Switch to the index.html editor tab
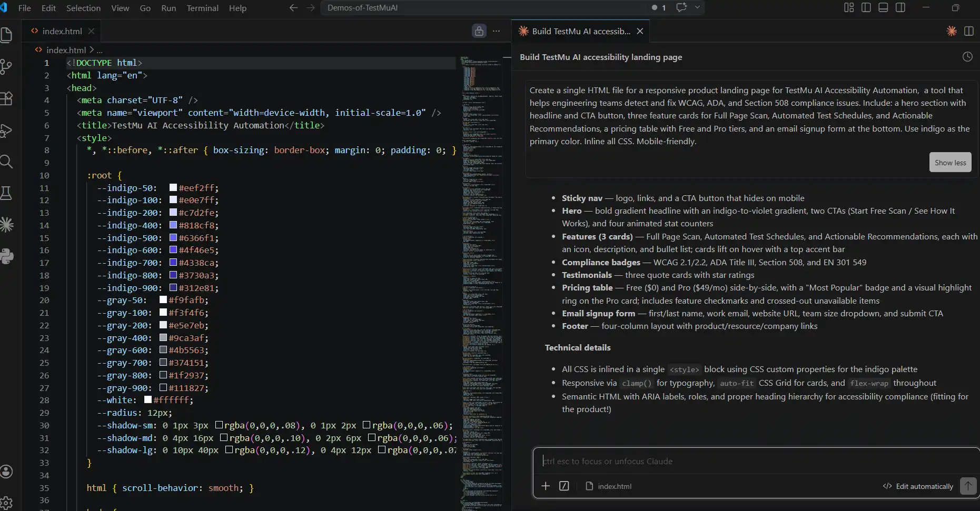 (62, 31)
